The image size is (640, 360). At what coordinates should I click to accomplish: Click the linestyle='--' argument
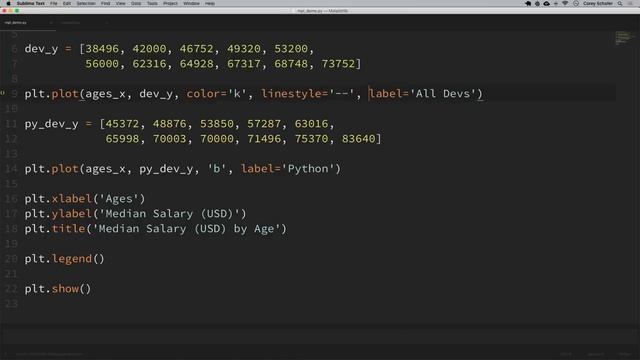click(308, 94)
